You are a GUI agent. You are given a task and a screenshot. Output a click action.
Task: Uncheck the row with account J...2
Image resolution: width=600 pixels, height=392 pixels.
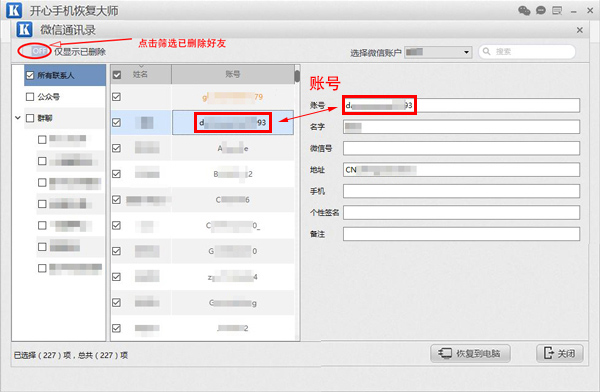coord(117,328)
